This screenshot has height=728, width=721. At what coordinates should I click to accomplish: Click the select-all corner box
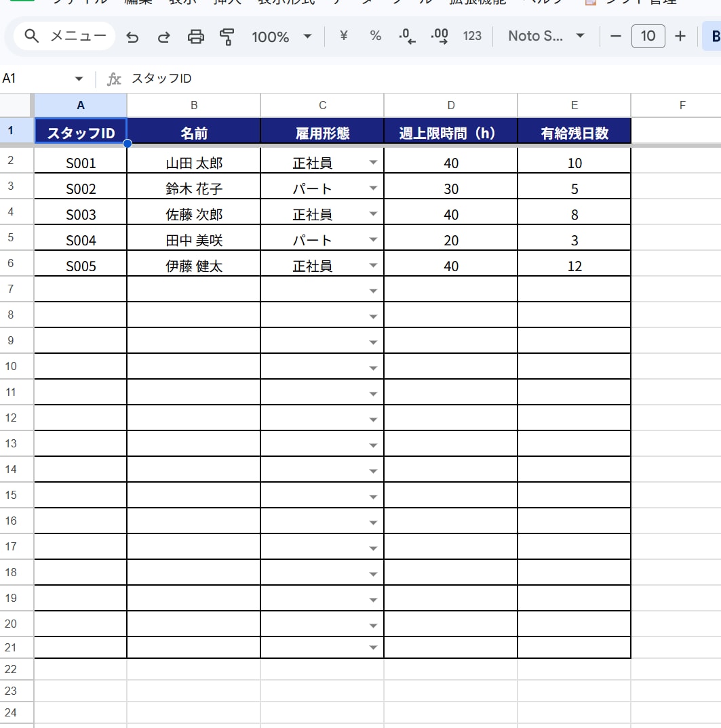click(x=17, y=105)
